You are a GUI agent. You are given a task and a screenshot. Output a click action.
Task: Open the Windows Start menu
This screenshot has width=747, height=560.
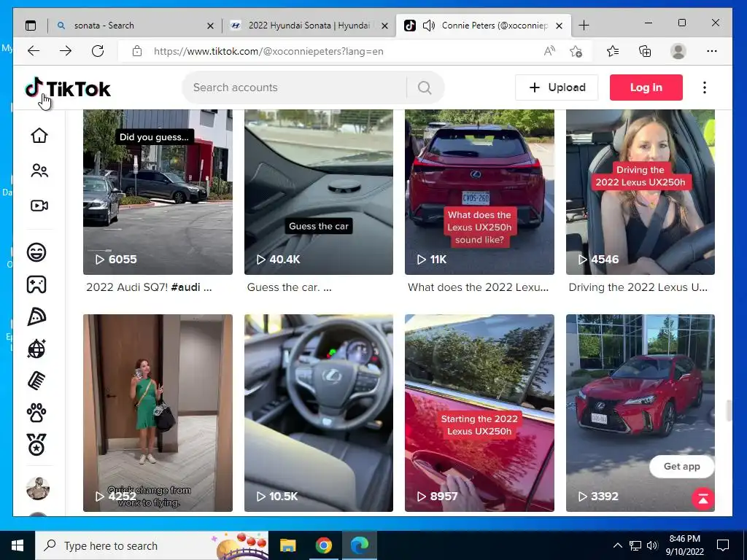18,545
